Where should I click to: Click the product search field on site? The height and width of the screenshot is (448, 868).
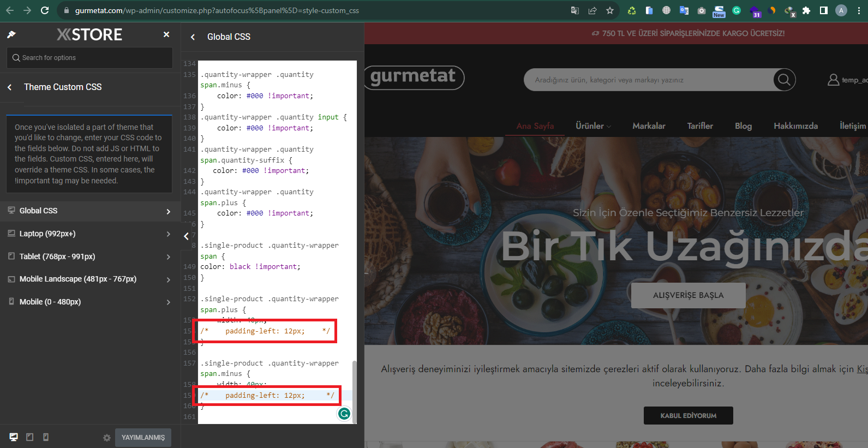tap(648, 80)
